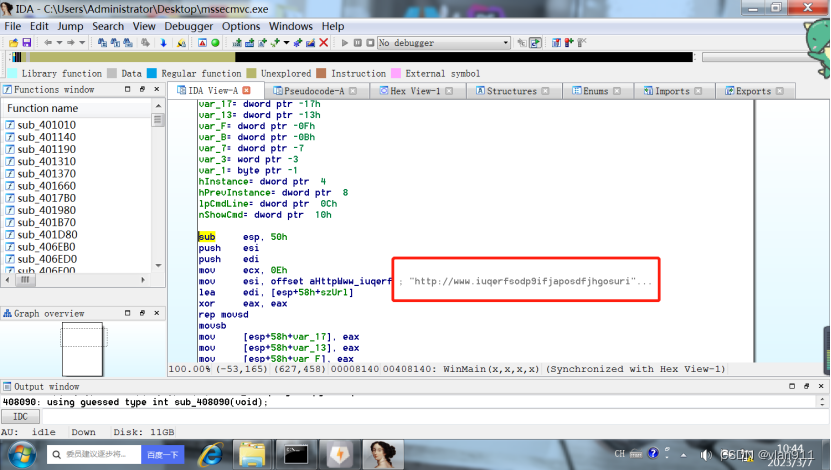Open the file explorer taskbar icon
The image size is (831, 470).
[252, 455]
